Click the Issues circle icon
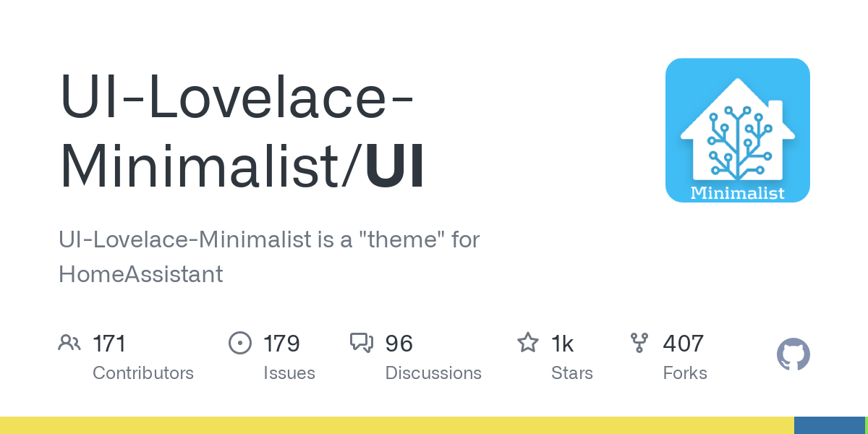This screenshot has height=434, width=868. (x=239, y=343)
